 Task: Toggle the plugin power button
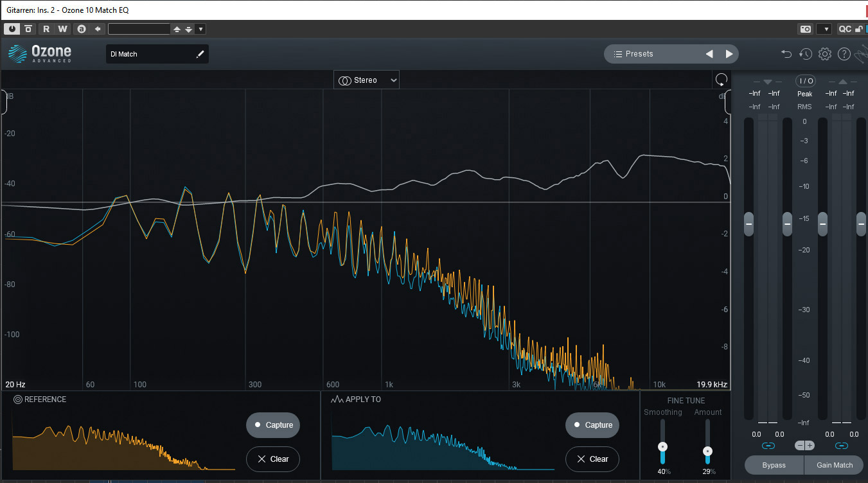click(12, 29)
